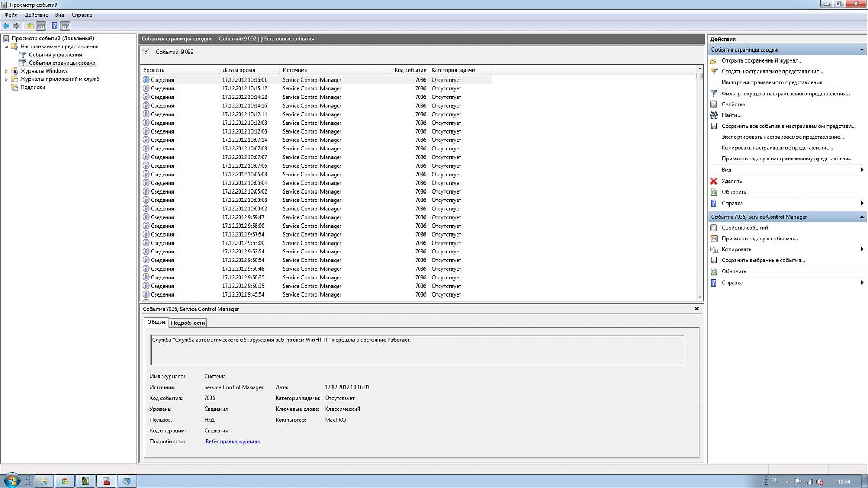Screen dimensions: 868x488
Task: Select События управления in the tree
Action: [55, 55]
